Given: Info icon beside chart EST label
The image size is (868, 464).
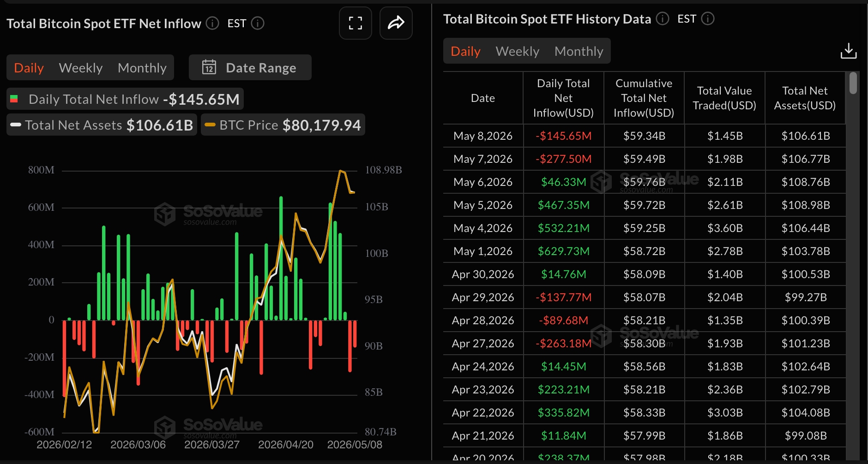Looking at the screenshot, I should tap(258, 23).
